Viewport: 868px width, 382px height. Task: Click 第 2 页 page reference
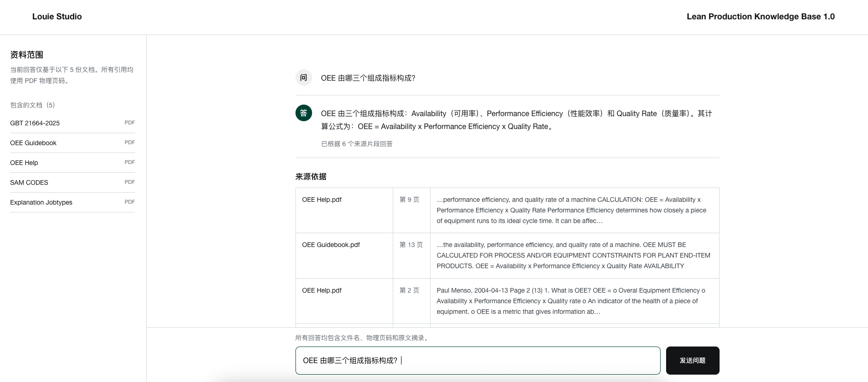tap(409, 290)
